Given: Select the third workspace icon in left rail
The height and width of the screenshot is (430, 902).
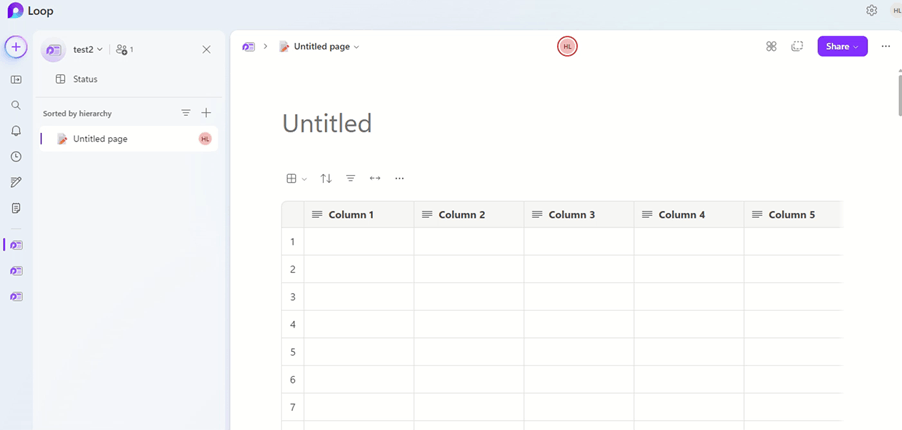Looking at the screenshot, I should [16, 296].
